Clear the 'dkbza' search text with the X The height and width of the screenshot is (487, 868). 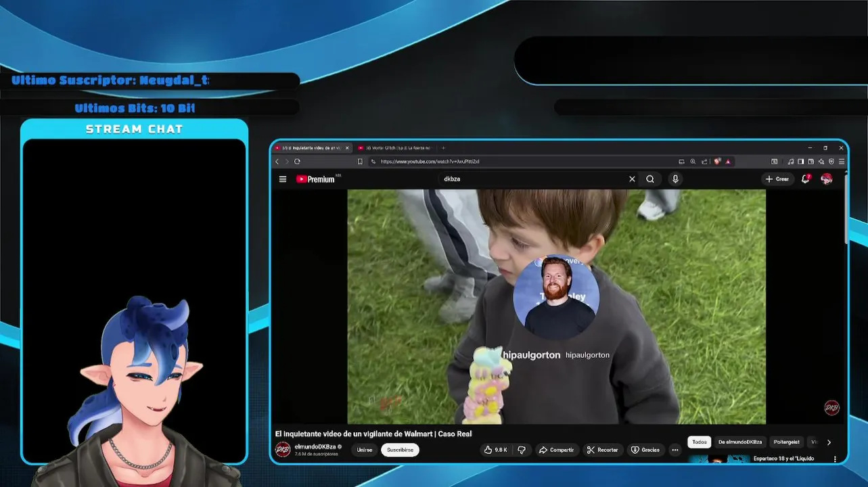[632, 179]
